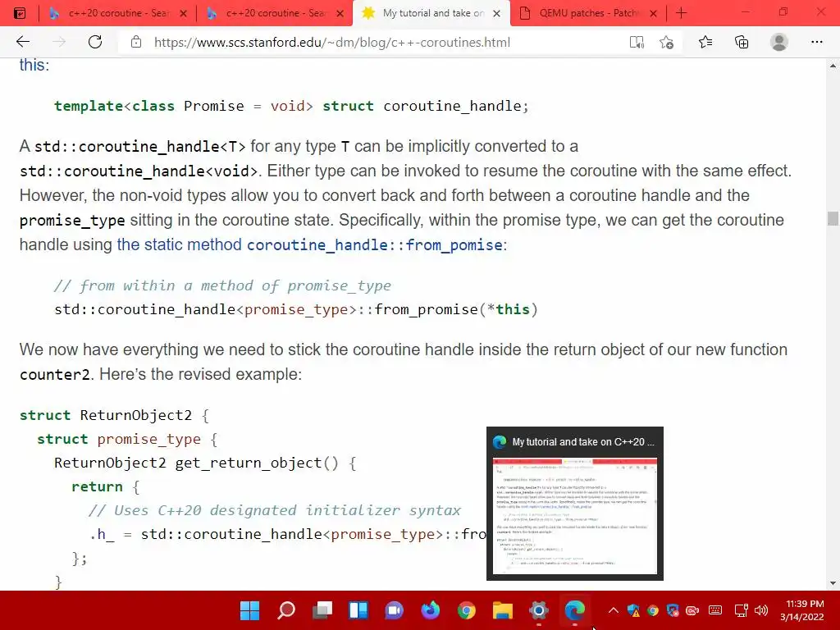Image resolution: width=840 pixels, height=630 pixels.
Task: Click the 'struct coroutine_handle;' template code line
Action: coord(291,106)
